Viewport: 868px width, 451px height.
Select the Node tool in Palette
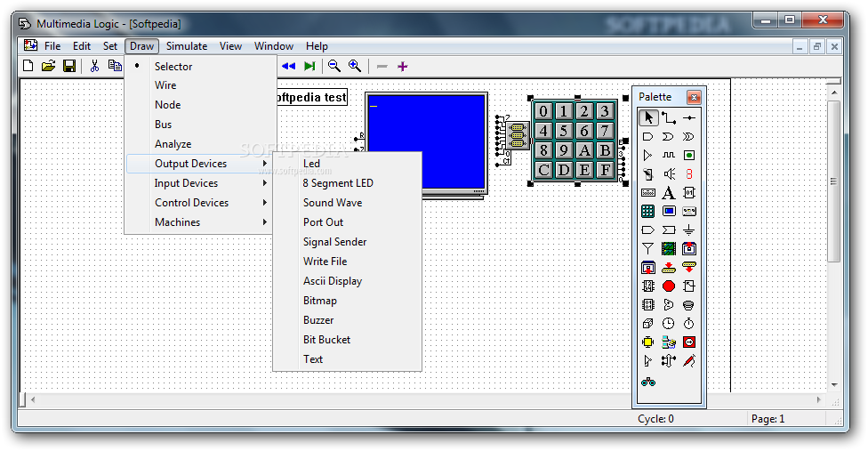[x=689, y=118]
